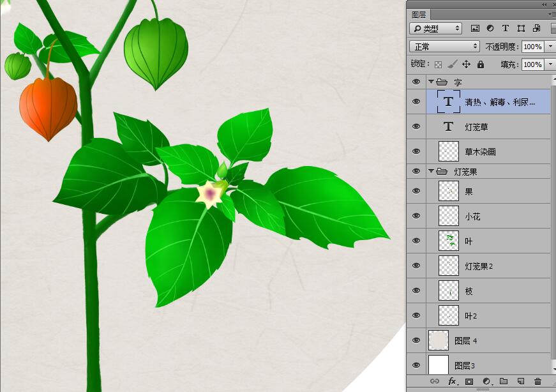The width and height of the screenshot is (556, 392).
Task: Lock image pixels brush icon
Action: coord(452,64)
